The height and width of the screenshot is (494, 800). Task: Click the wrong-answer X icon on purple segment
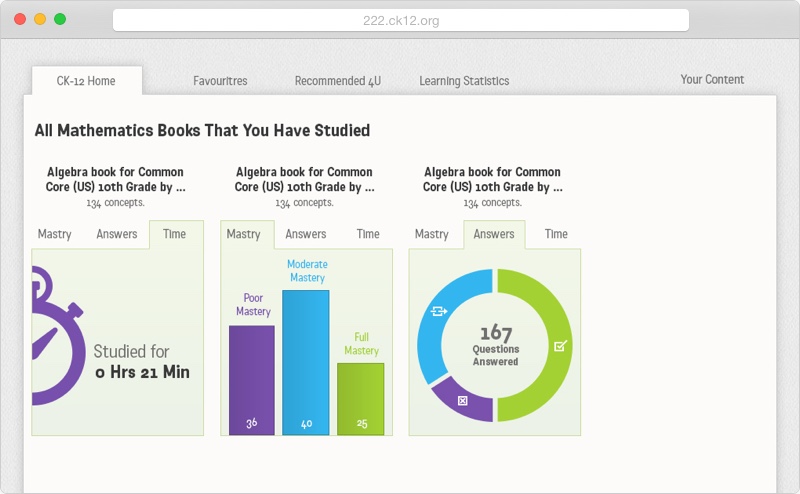pyautogui.click(x=462, y=401)
